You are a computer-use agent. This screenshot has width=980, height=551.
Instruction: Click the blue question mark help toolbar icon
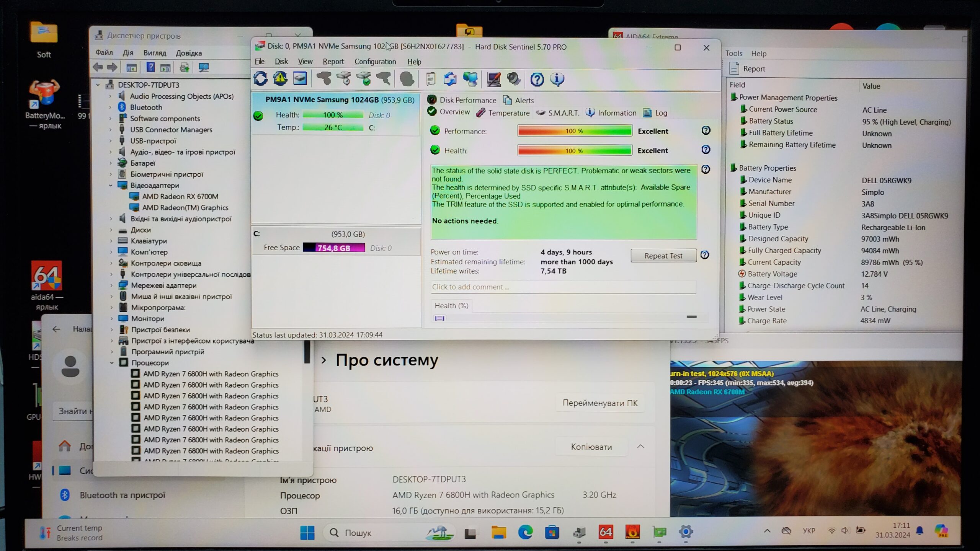(x=537, y=79)
